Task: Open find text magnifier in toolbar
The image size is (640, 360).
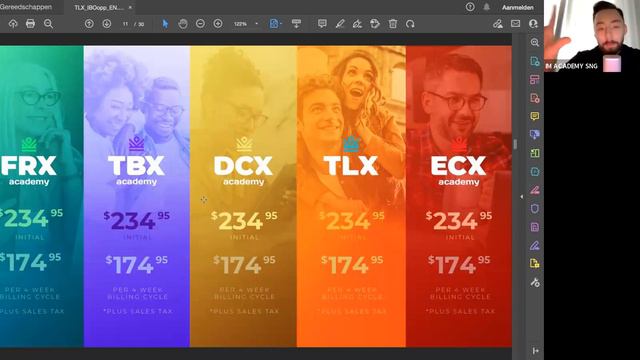Action: [x=48, y=24]
